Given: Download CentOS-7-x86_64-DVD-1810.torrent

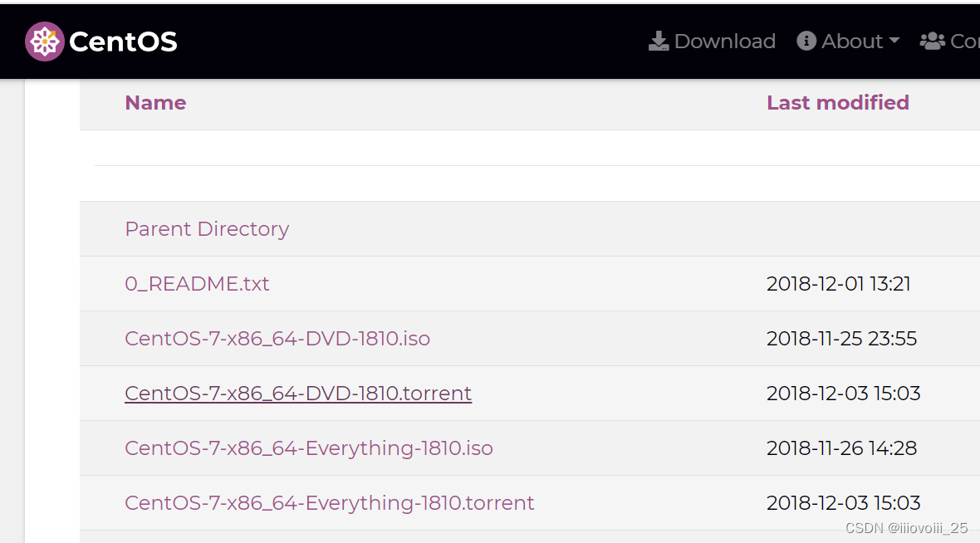Looking at the screenshot, I should pyautogui.click(x=298, y=393).
